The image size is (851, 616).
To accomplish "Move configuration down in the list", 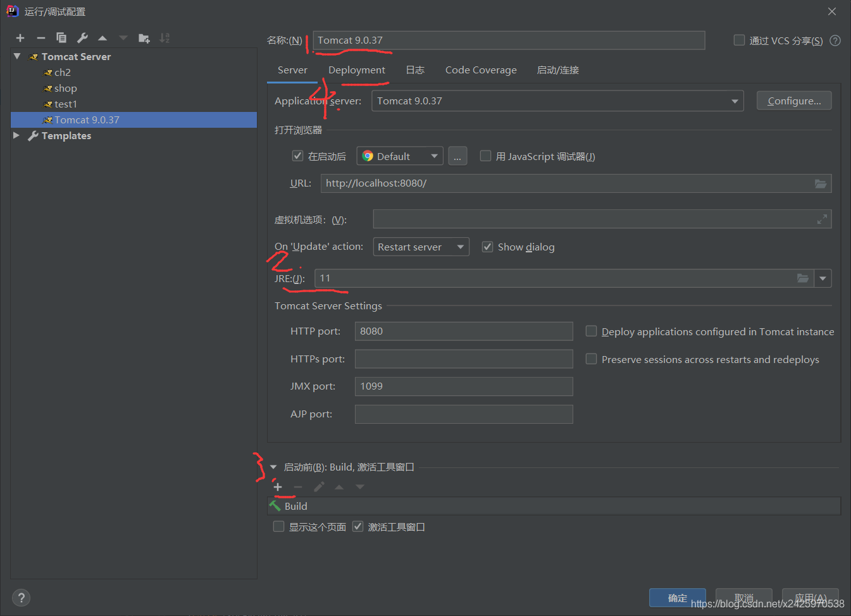I will pyautogui.click(x=123, y=38).
